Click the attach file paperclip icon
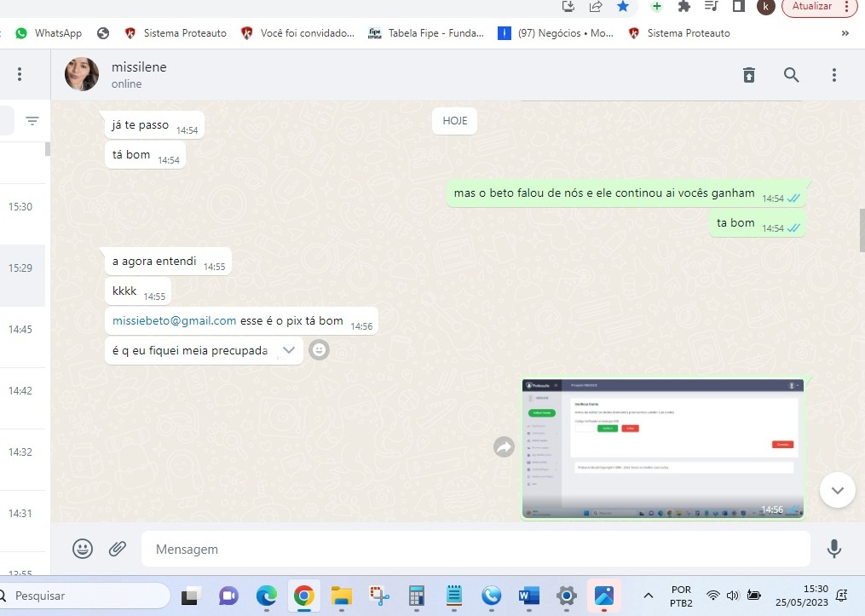Viewport: 865px width, 616px height. 118,550
